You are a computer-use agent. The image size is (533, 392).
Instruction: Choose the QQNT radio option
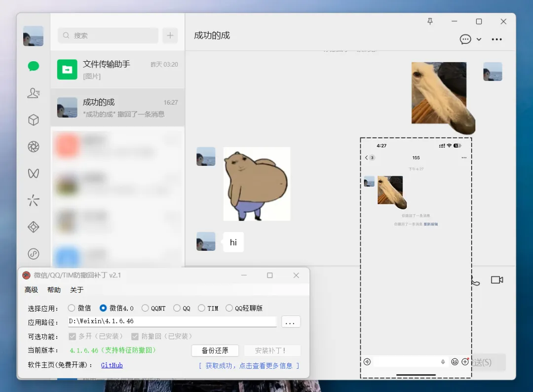tap(145, 308)
